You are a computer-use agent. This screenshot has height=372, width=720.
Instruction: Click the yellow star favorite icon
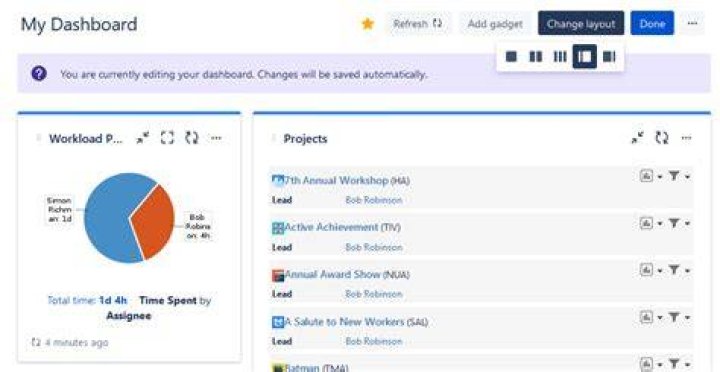pyautogui.click(x=367, y=23)
